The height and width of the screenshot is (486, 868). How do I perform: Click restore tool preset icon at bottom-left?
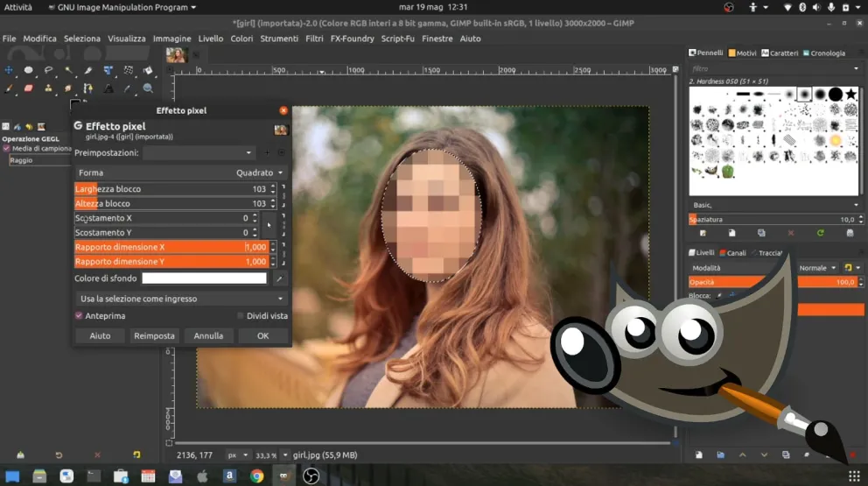[x=59, y=455]
